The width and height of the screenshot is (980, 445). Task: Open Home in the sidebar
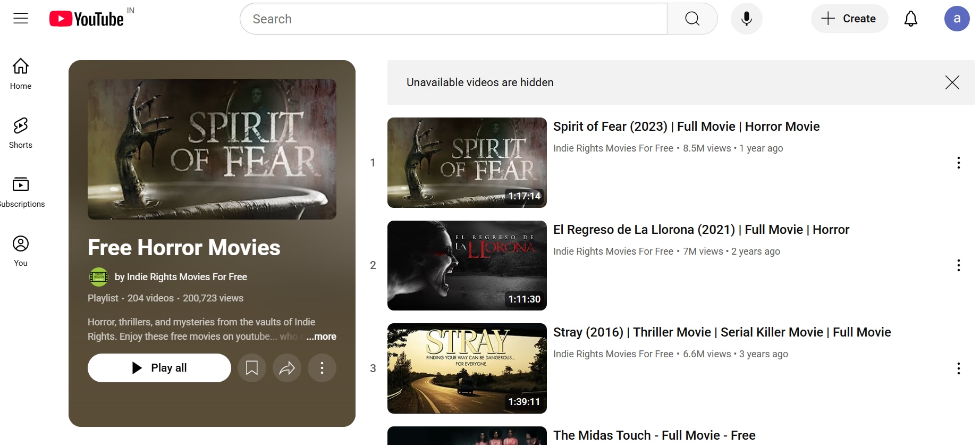(x=21, y=74)
